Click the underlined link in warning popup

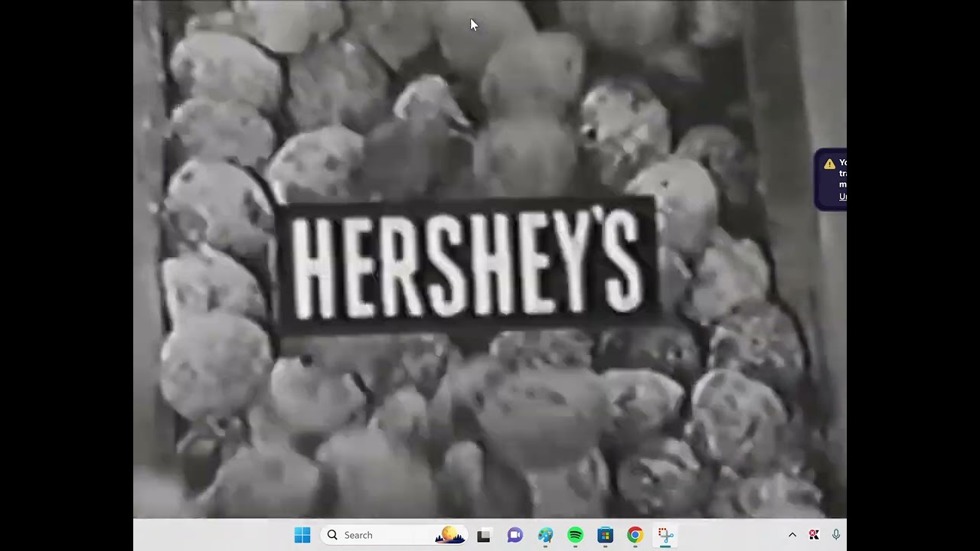843,197
